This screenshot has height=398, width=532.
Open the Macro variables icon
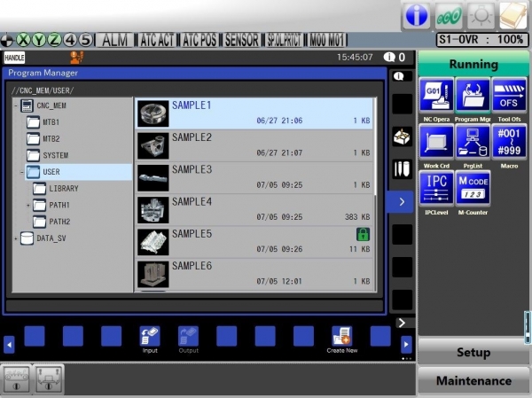509,142
